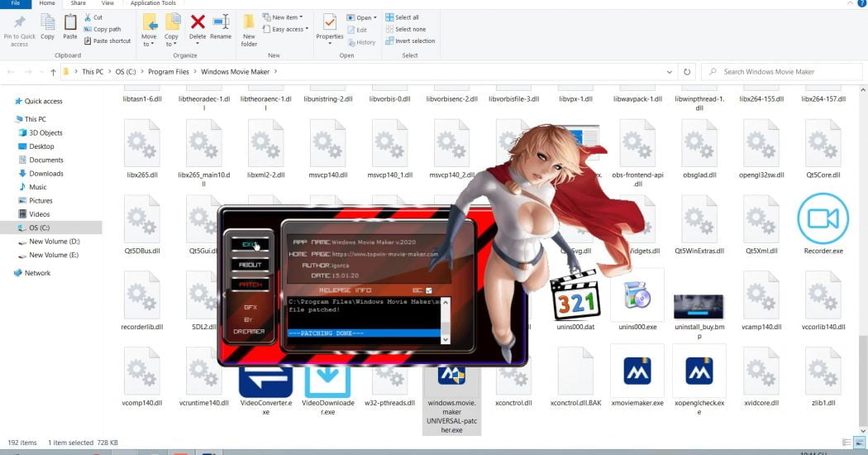
Task: Switch to the Share ribbon tab
Action: pyautogui.click(x=78, y=3)
